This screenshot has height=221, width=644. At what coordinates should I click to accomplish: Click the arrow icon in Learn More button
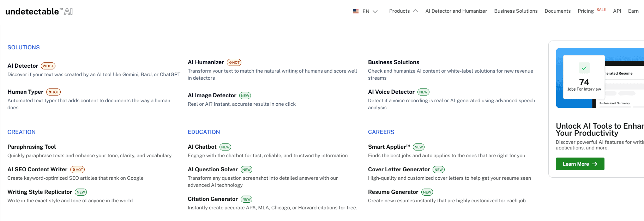click(595, 164)
